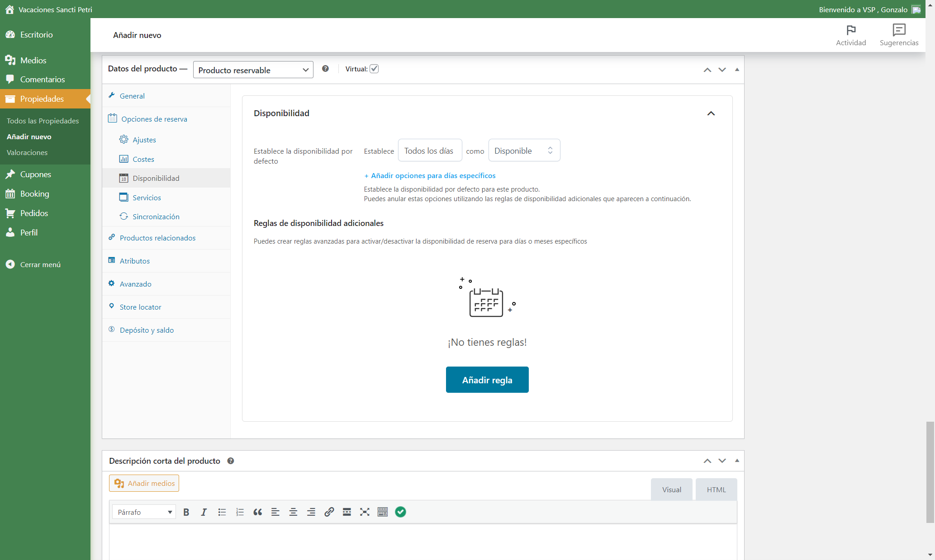Collapse the Disponibilidad section chevron

[x=711, y=113]
